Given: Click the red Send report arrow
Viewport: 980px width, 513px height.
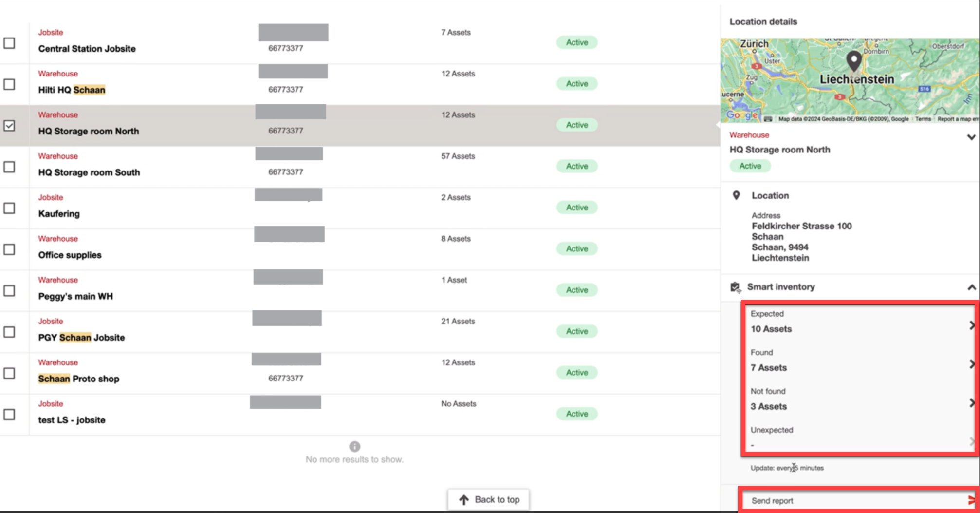Looking at the screenshot, I should click(x=971, y=500).
